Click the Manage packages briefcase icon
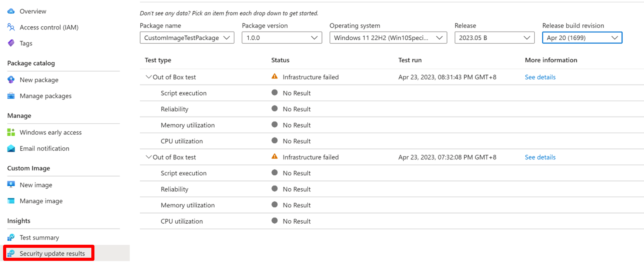This screenshot has height=263, width=644. 11,96
